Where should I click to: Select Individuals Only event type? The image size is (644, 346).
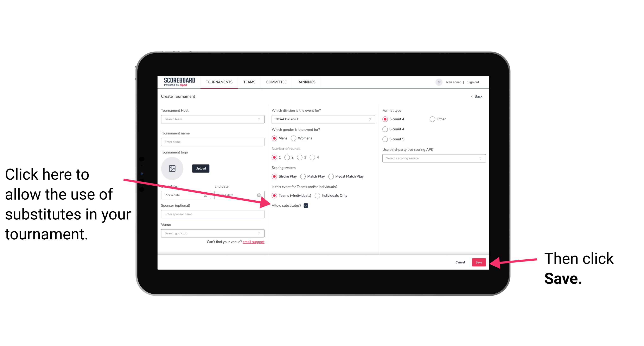point(317,196)
